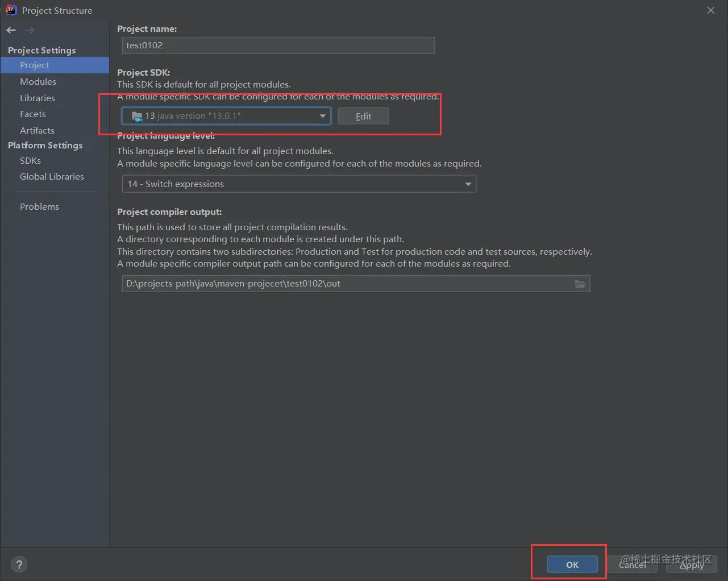This screenshot has width=728, height=581.
Task: Select Project in Project Settings
Action: [55, 65]
